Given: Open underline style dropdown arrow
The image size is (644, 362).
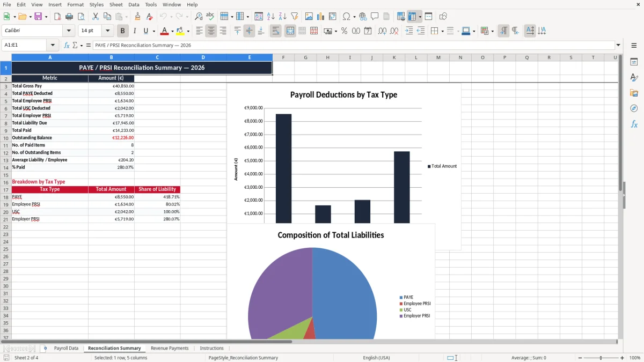Looking at the screenshot, I should pyautogui.click(x=153, y=31).
